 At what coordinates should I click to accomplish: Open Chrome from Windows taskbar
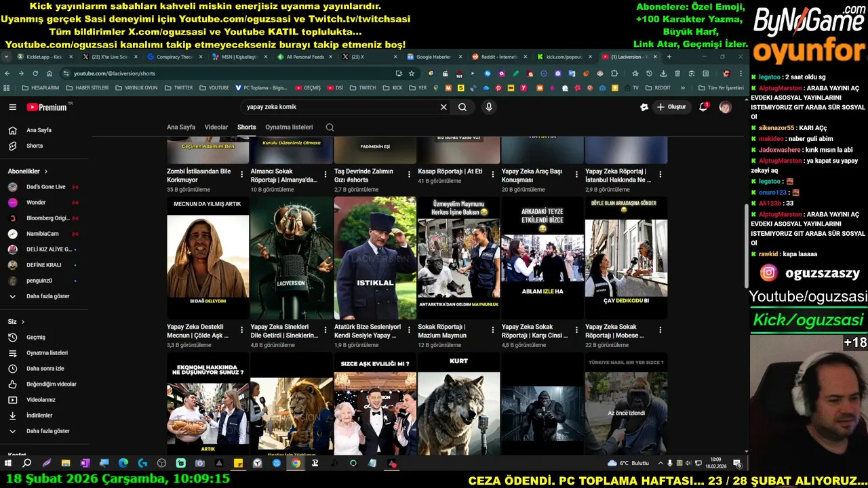[x=296, y=464]
